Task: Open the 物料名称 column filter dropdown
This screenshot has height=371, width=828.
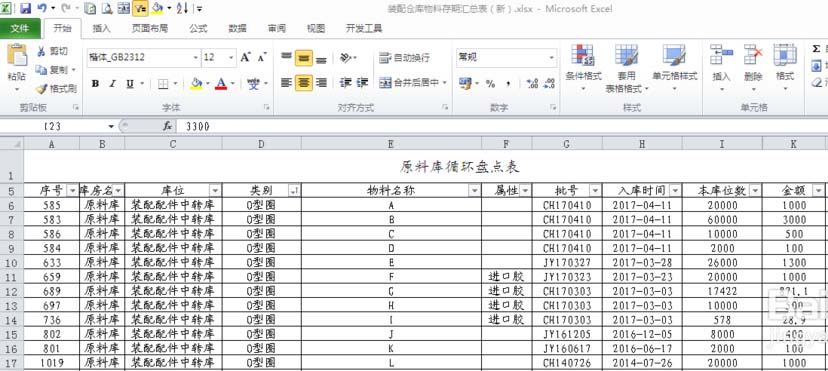Action: pos(474,191)
